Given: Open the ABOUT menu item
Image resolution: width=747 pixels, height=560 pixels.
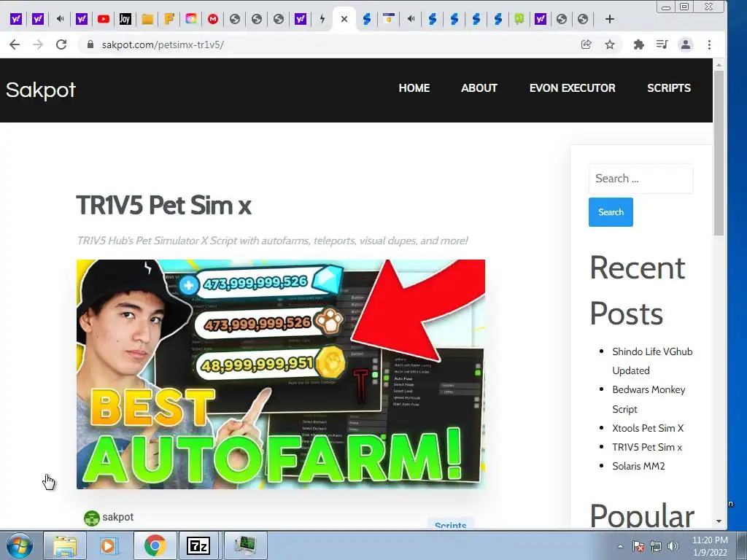Looking at the screenshot, I should (479, 88).
